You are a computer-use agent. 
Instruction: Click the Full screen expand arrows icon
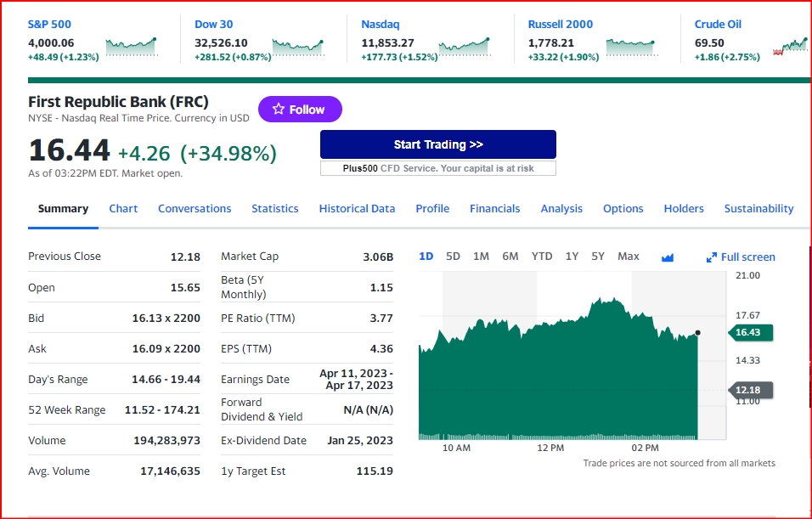pos(712,257)
